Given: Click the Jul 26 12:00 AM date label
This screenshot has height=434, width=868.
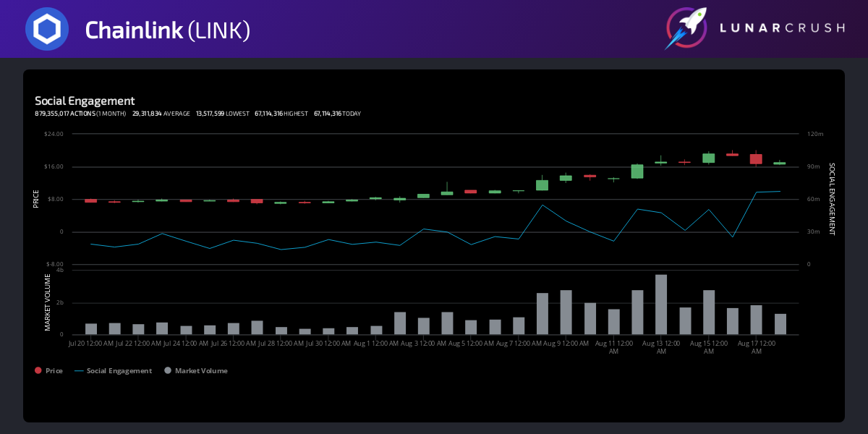Looking at the screenshot, I should [234, 342].
